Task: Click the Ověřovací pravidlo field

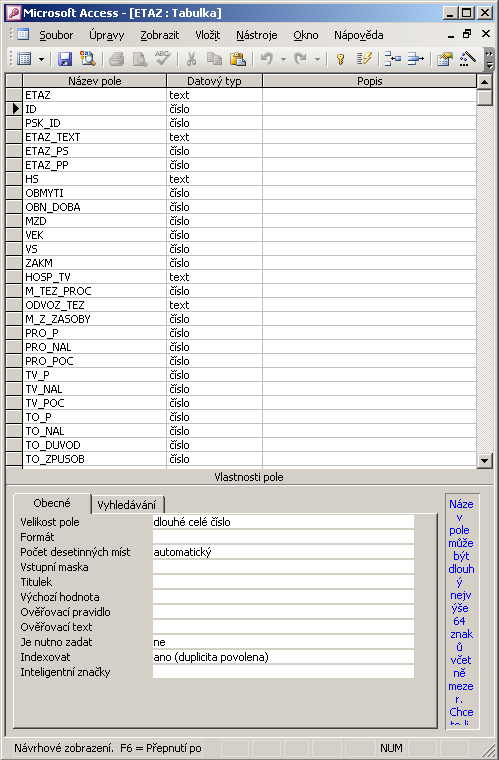Action: [283, 612]
